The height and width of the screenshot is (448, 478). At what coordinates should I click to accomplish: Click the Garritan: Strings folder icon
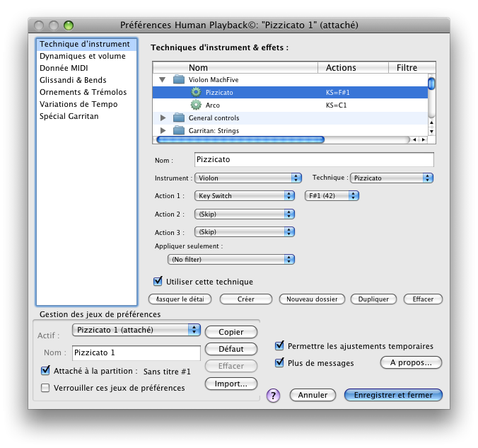pos(178,131)
